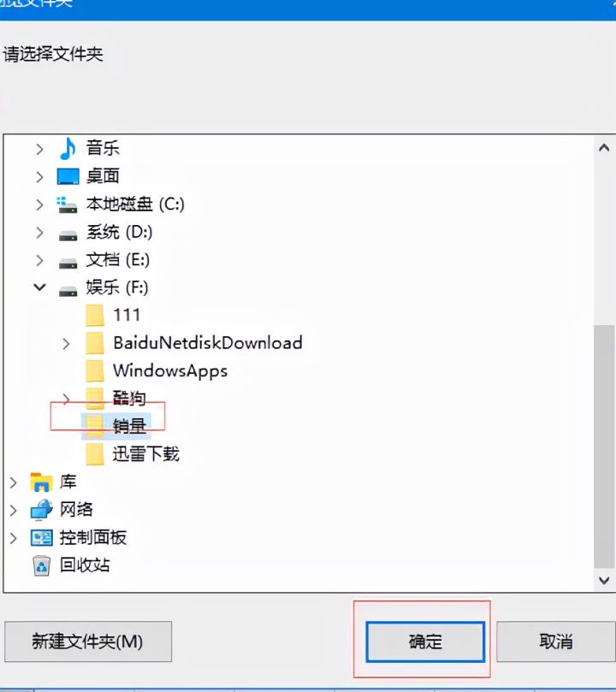Expand the 系统 (D:) drive node
Image resolution: width=616 pixels, height=692 pixels.
click(39, 233)
